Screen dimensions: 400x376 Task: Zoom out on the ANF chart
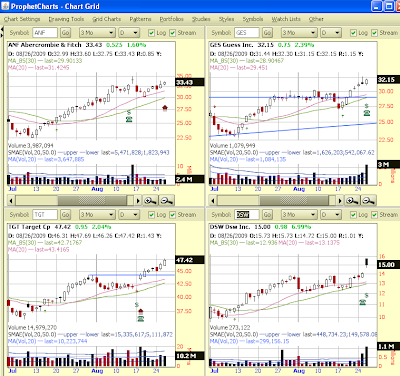coord(166,201)
